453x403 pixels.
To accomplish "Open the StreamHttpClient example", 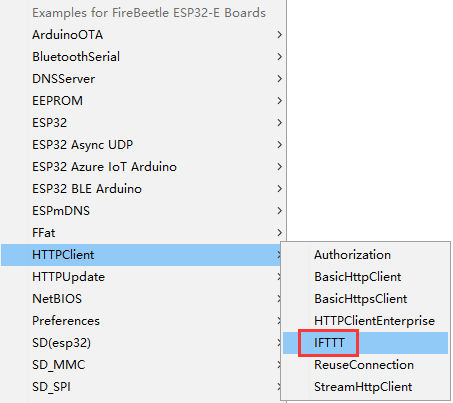I will (x=365, y=387).
